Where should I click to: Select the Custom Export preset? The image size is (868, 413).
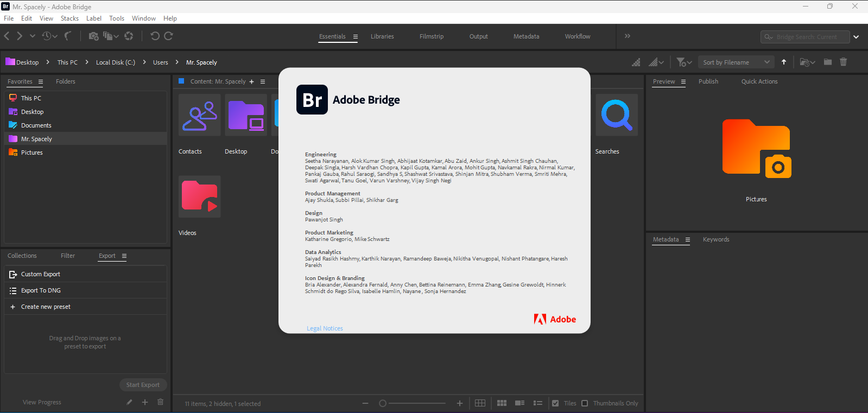[x=85, y=274]
